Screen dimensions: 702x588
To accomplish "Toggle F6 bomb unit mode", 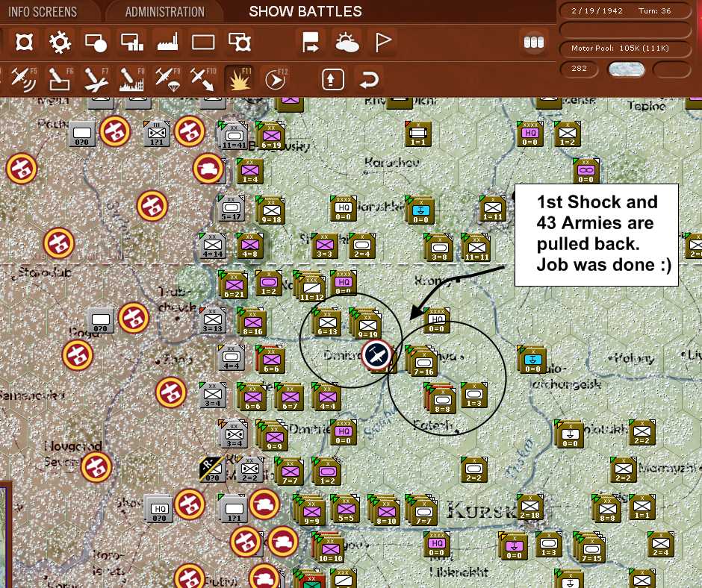I will point(60,79).
